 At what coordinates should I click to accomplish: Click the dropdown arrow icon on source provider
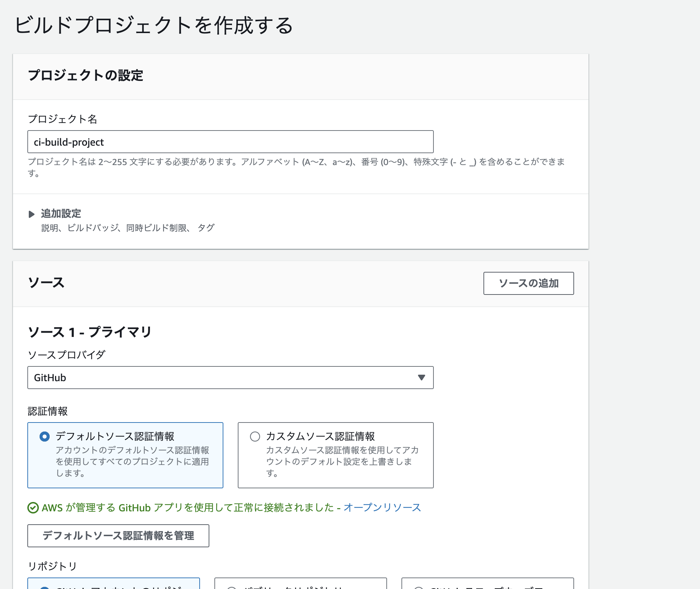422,378
